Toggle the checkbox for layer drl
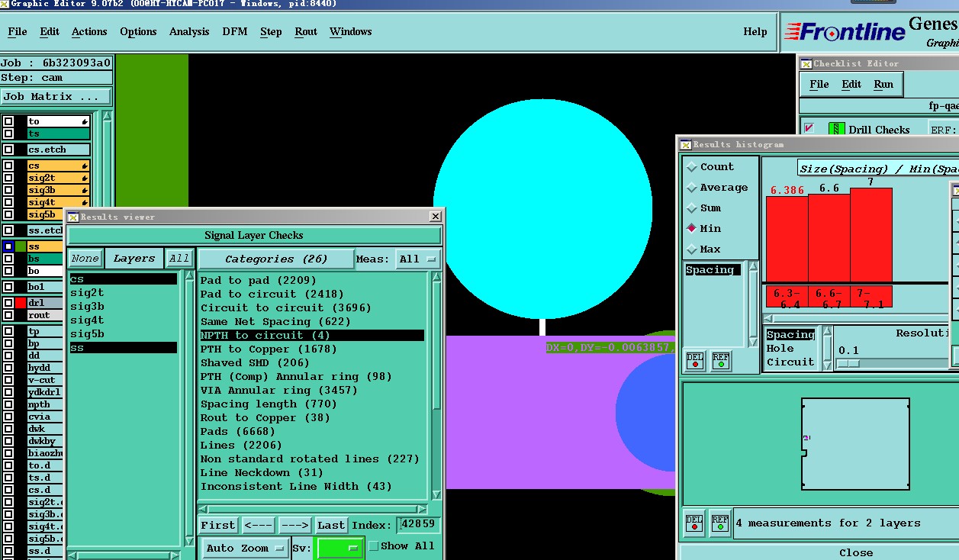This screenshot has width=959, height=560. coord(8,303)
